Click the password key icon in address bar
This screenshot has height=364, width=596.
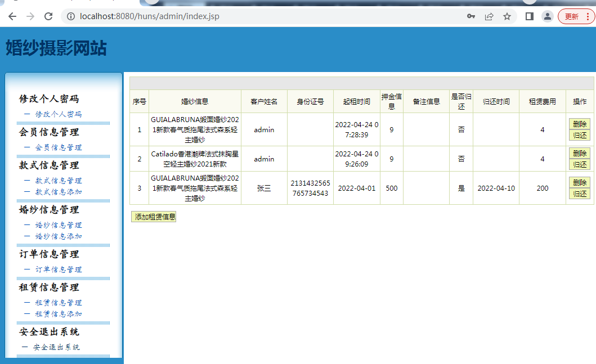tap(471, 16)
